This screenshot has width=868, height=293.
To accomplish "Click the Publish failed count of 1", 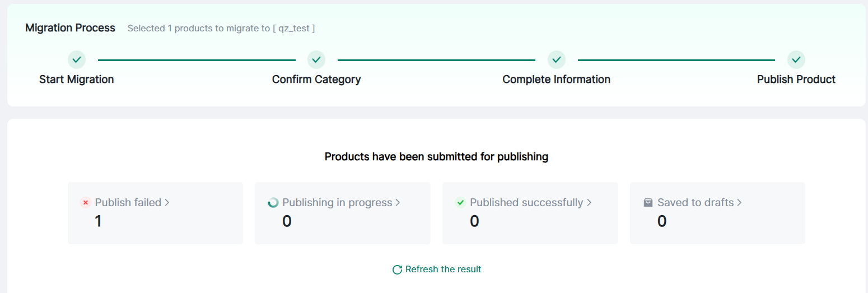I will pos(98,222).
